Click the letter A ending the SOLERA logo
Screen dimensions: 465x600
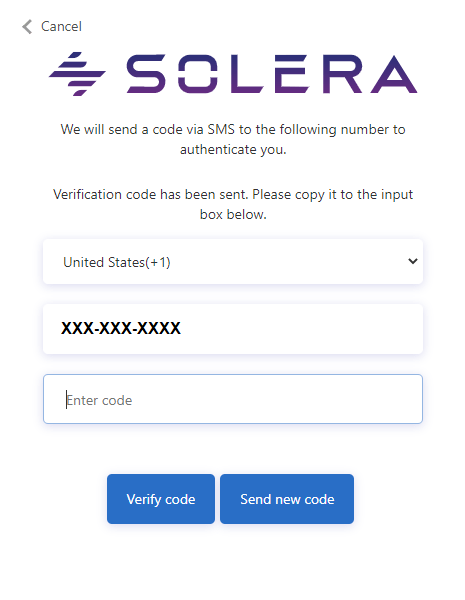(x=394, y=74)
